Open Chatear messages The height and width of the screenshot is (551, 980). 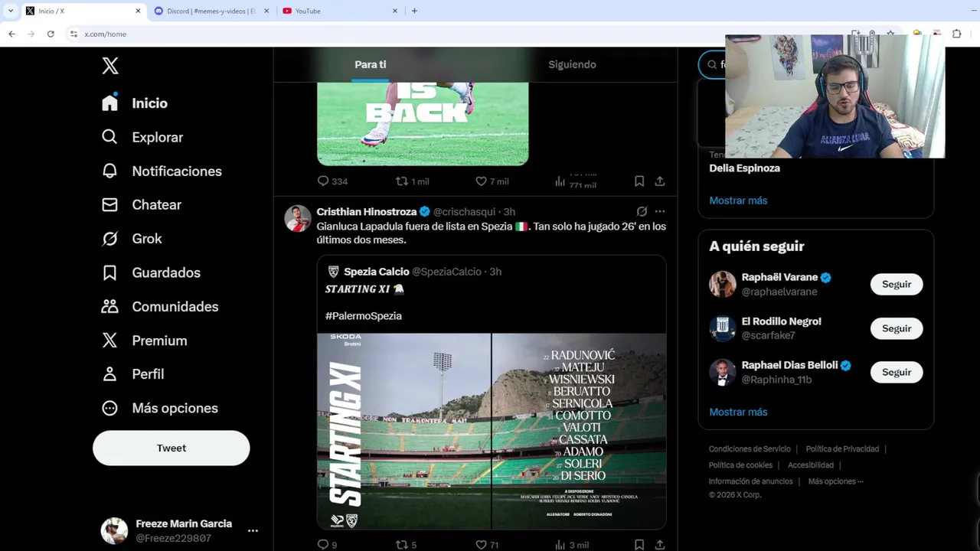click(x=142, y=205)
